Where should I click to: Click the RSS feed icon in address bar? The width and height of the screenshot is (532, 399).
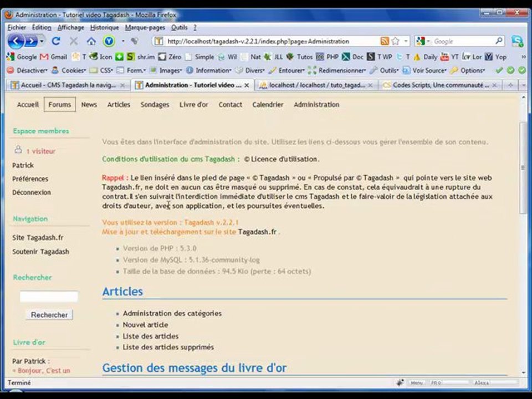[385, 42]
